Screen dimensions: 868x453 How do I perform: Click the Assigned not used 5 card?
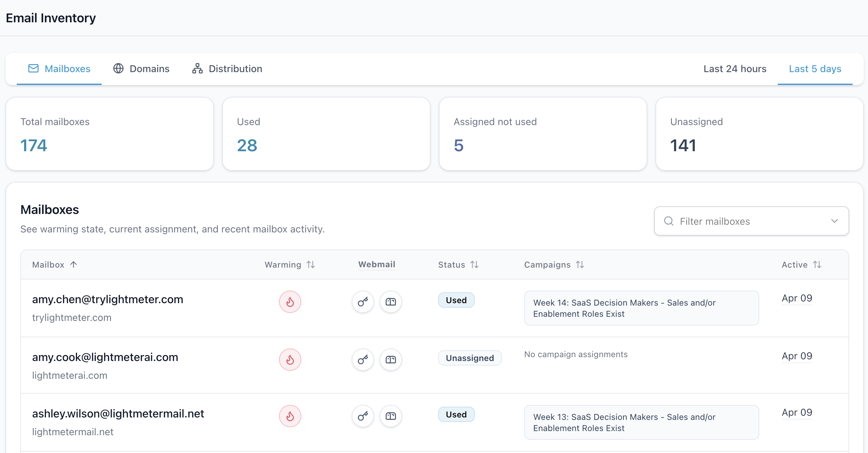[x=543, y=134]
